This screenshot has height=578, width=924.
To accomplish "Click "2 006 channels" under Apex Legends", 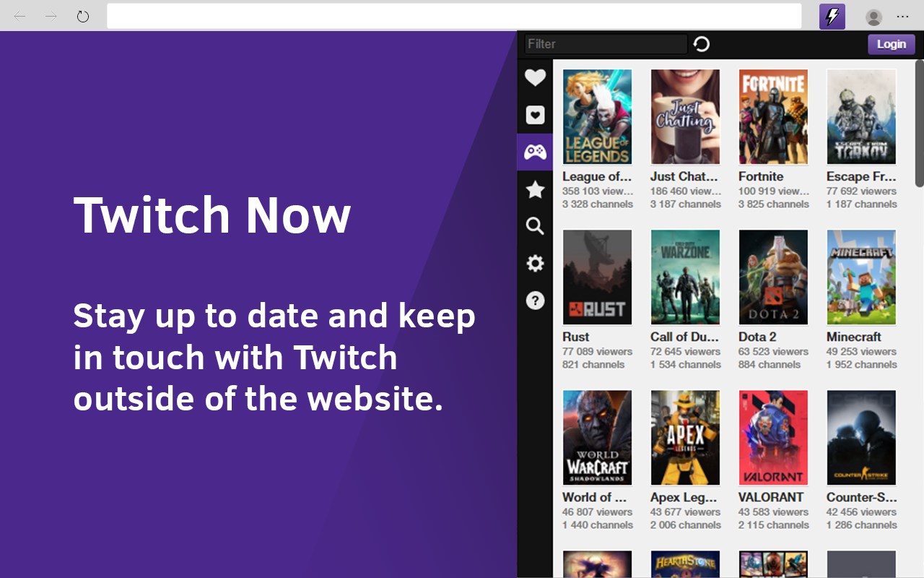I will (x=686, y=525).
